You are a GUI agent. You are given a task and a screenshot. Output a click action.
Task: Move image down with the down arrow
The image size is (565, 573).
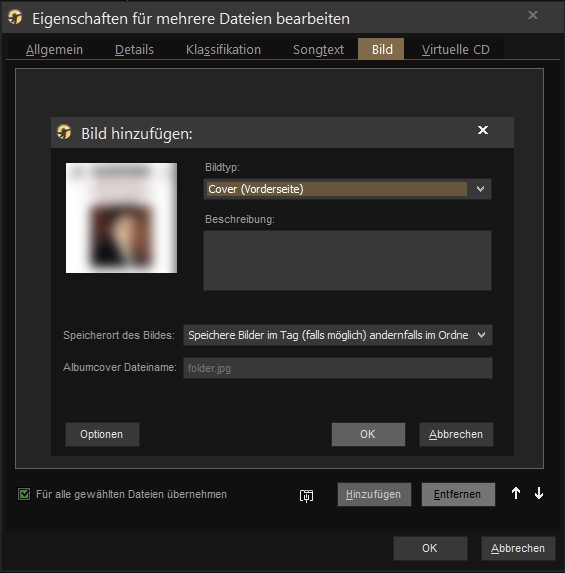(539, 493)
